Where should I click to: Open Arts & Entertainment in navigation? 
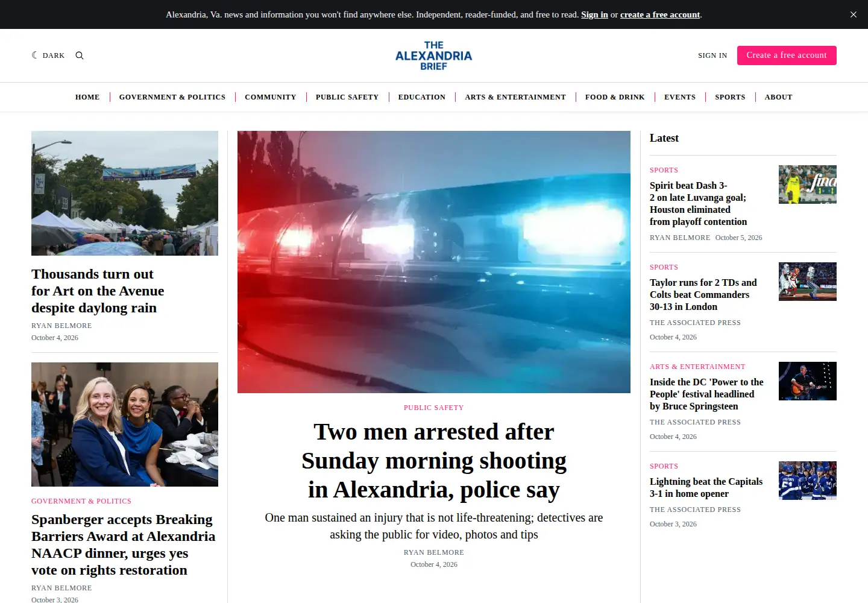[515, 97]
